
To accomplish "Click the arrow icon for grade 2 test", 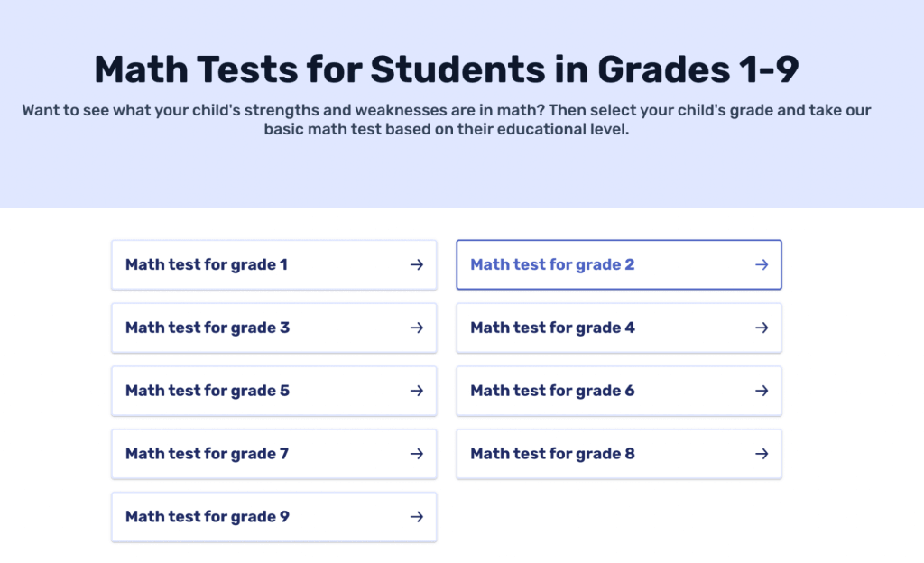I will pos(762,264).
